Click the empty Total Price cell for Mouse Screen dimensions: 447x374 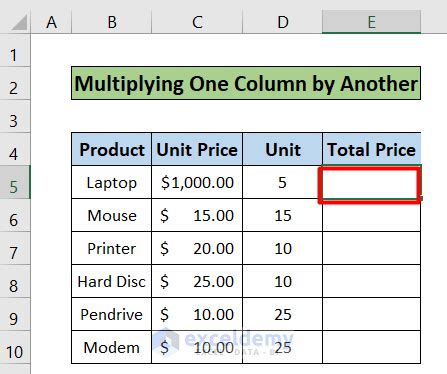pyautogui.click(x=372, y=215)
